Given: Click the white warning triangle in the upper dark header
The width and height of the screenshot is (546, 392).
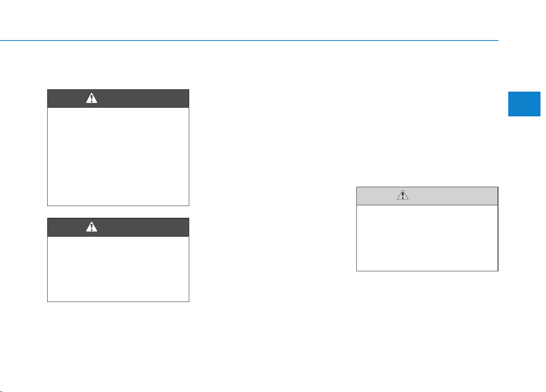Looking at the screenshot, I should [92, 98].
